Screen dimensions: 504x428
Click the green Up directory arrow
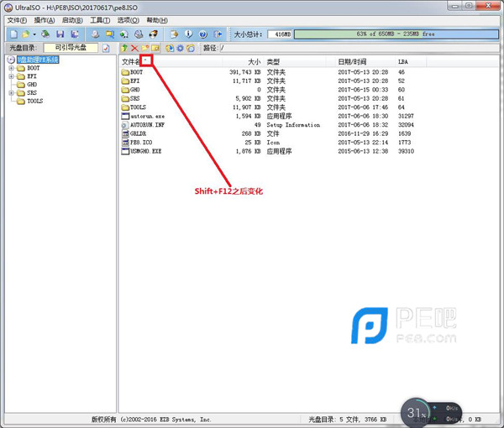(124, 48)
